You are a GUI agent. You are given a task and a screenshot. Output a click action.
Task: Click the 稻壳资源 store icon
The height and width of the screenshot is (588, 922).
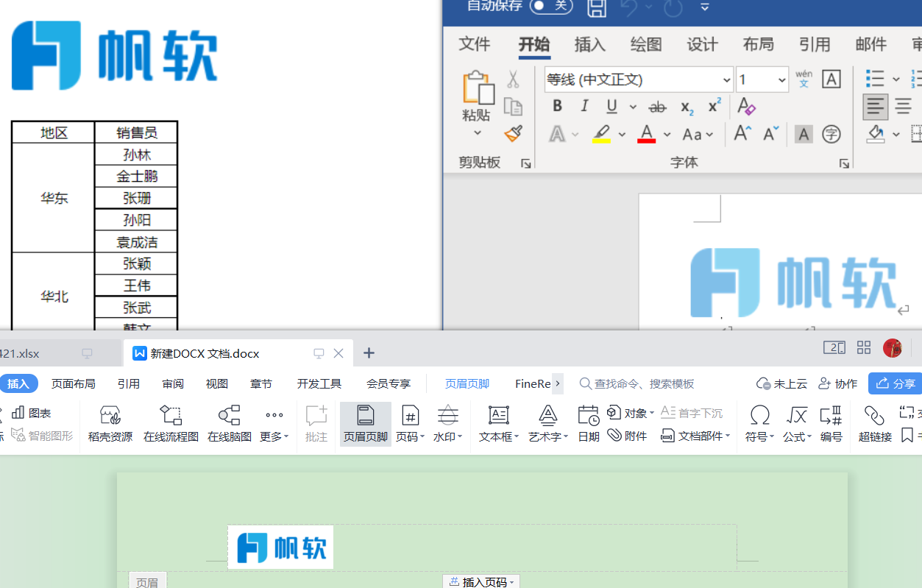pos(110,423)
